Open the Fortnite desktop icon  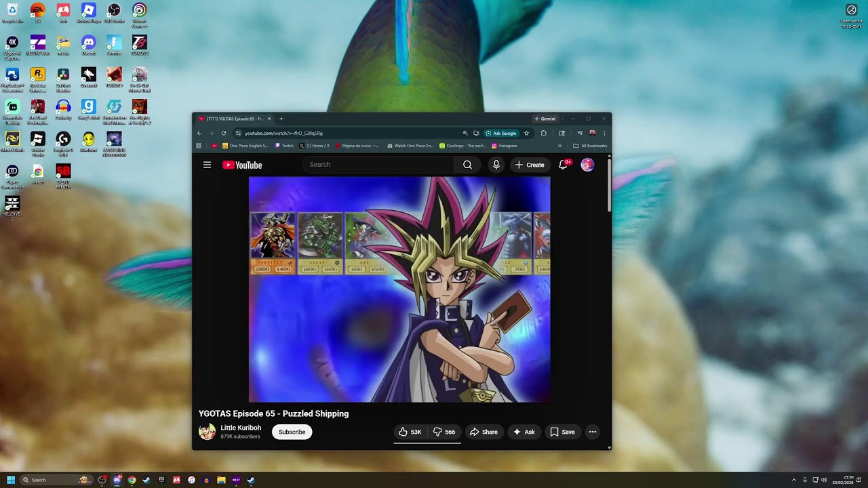(114, 45)
